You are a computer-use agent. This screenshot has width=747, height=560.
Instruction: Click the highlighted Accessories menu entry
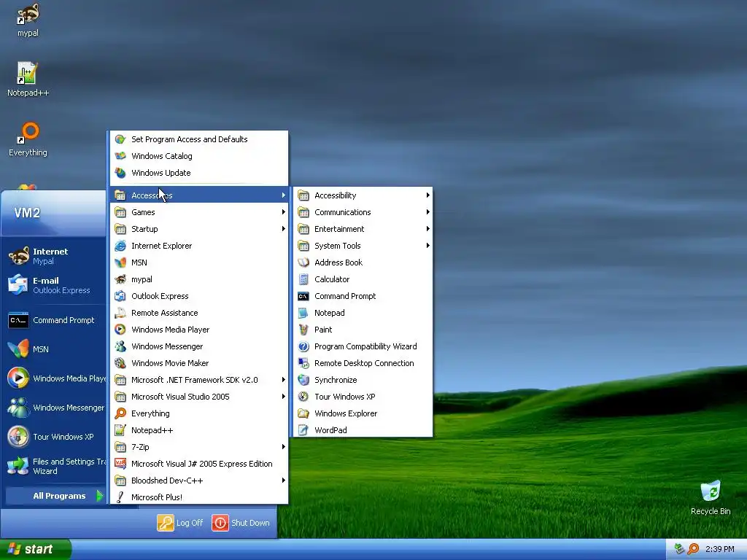(x=199, y=195)
